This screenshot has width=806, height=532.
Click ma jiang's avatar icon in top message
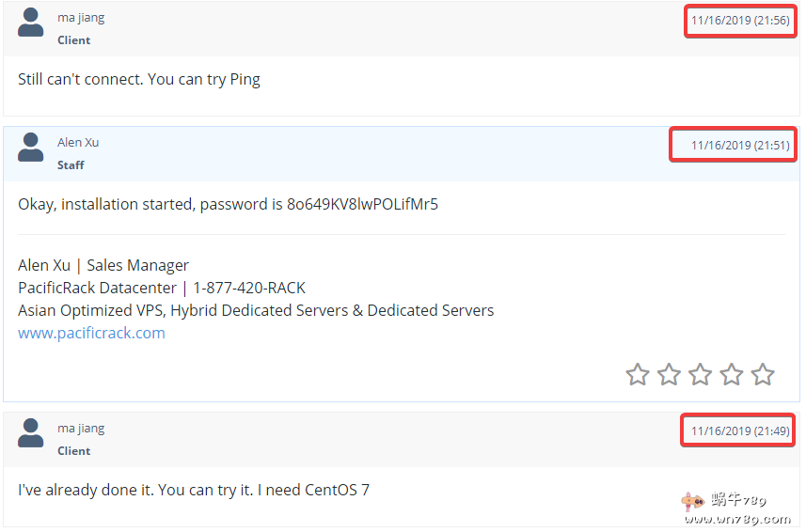click(31, 23)
